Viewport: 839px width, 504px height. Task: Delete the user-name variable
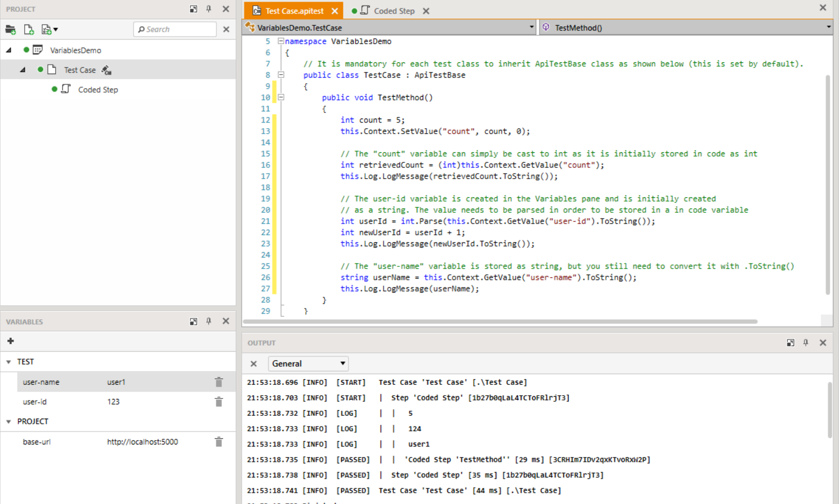pyautogui.click(x=219, y=382)
